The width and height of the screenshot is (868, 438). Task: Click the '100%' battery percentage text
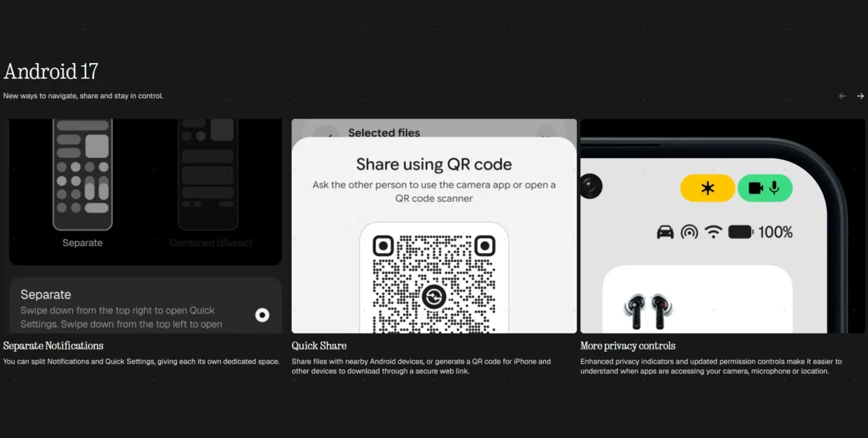click(776, 232)
